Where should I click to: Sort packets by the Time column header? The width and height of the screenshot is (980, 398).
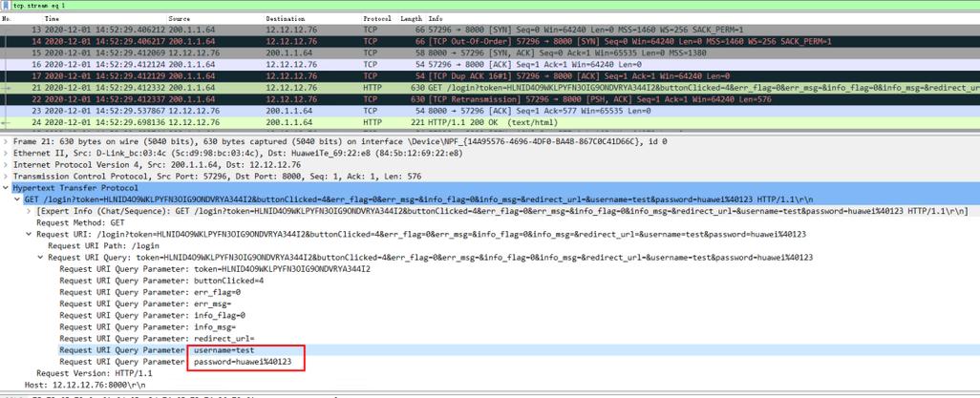point(52,19)
